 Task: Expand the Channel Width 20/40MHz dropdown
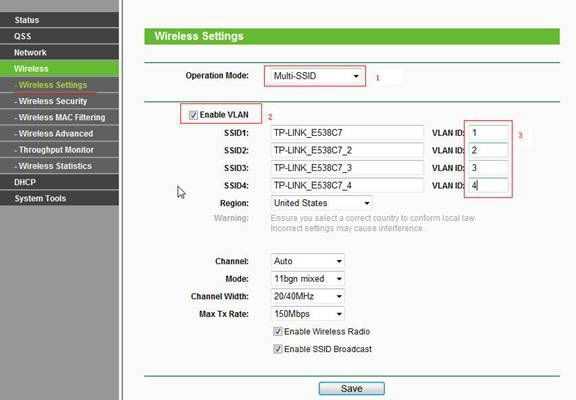click(x=308, y=296)
